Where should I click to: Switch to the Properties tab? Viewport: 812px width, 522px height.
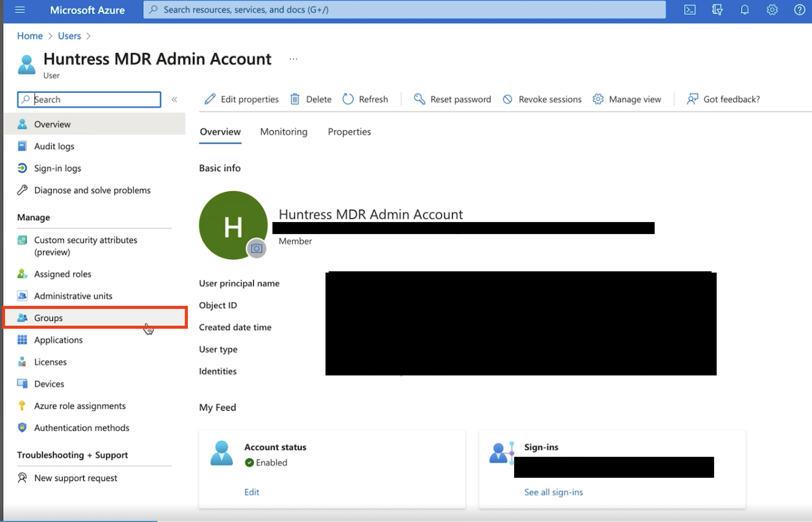(349, 132)
